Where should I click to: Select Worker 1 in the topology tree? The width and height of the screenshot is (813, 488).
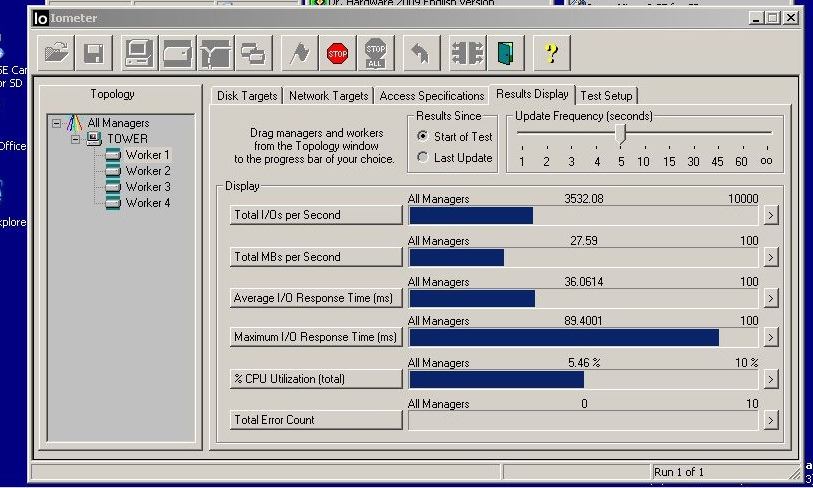147,155
